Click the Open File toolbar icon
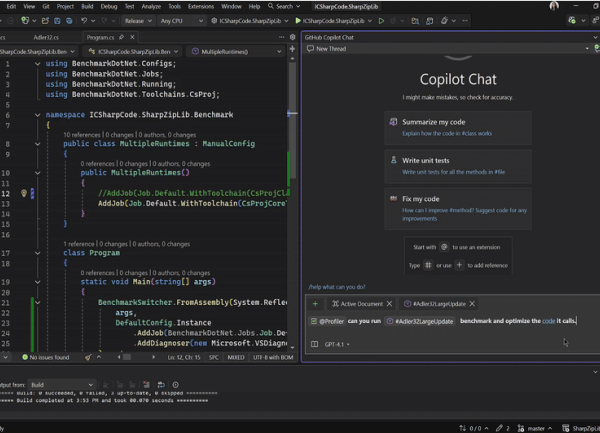Image resolution: width=600 pixels, height=433 pixels. tap(45, 21)
